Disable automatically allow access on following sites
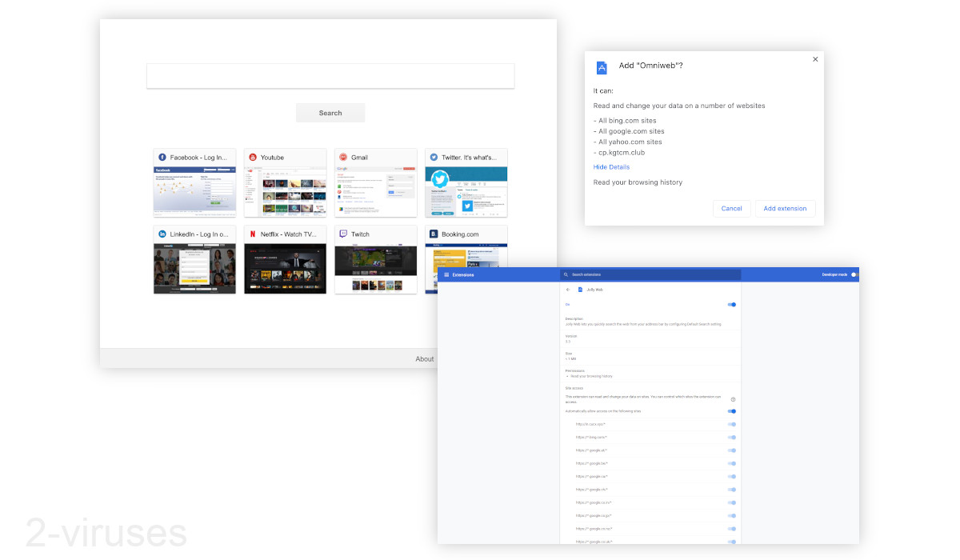The image size is (960, 560). (x=730, y=411)
